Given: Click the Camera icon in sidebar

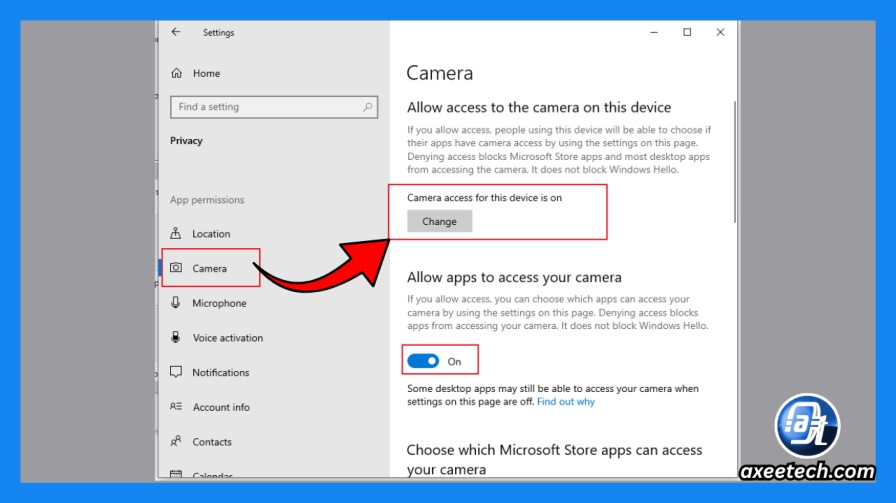Looking at the screenshot, I should pyautogui.click(x=176, y=268).
